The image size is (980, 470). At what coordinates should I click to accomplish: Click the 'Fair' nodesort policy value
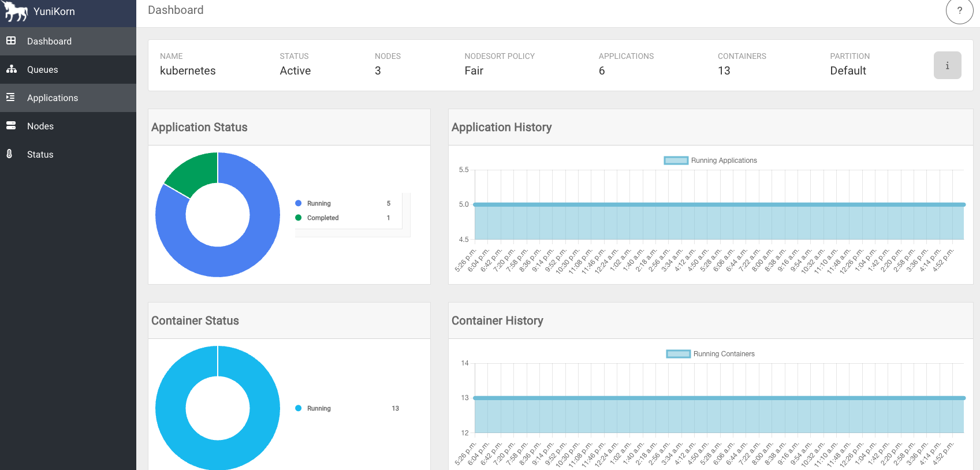[x=474, y=70]
